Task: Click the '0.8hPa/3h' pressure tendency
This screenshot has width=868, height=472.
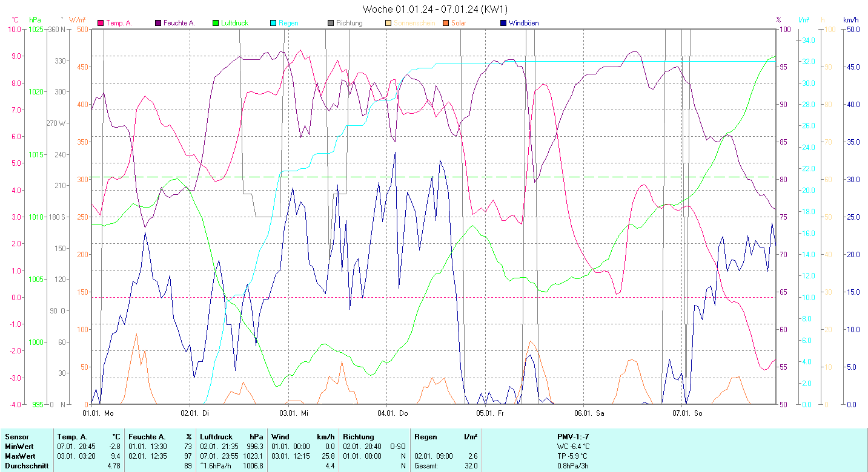Action: 573,465
